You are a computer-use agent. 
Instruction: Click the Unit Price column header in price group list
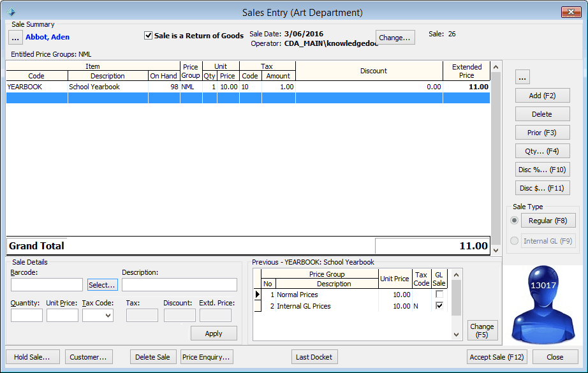(x=395, y=279)
